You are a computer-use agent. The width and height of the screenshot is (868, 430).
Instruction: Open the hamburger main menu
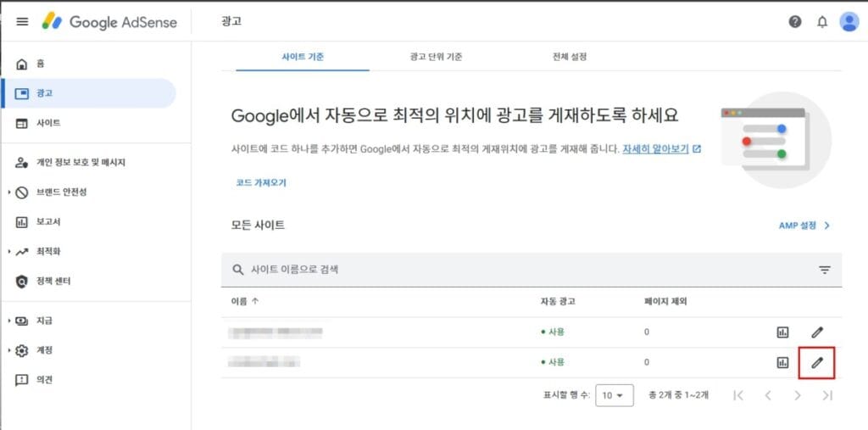pyautogui.click(x=22, y=21)
